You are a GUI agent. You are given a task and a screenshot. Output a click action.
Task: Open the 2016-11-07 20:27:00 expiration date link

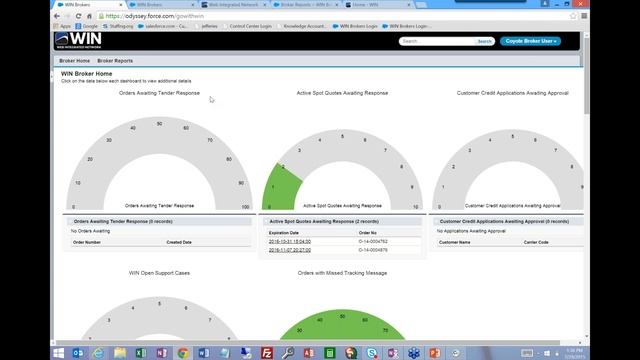tap(290, 250)
